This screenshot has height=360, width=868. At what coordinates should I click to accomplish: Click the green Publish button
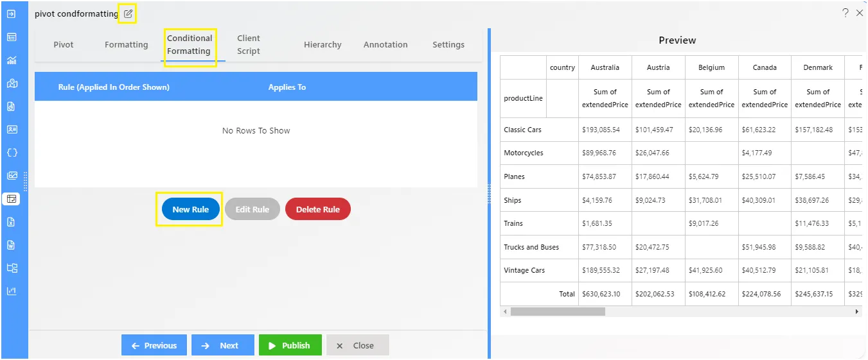pos(290,345)
